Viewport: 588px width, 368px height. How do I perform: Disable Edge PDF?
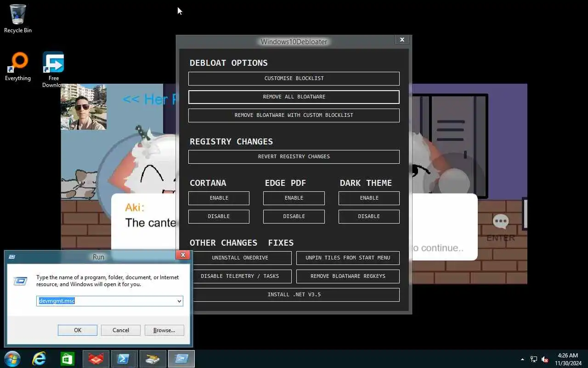[x=294, y=216]
